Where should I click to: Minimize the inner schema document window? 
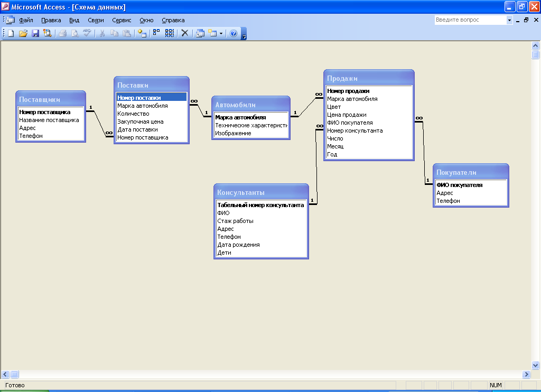518,21
